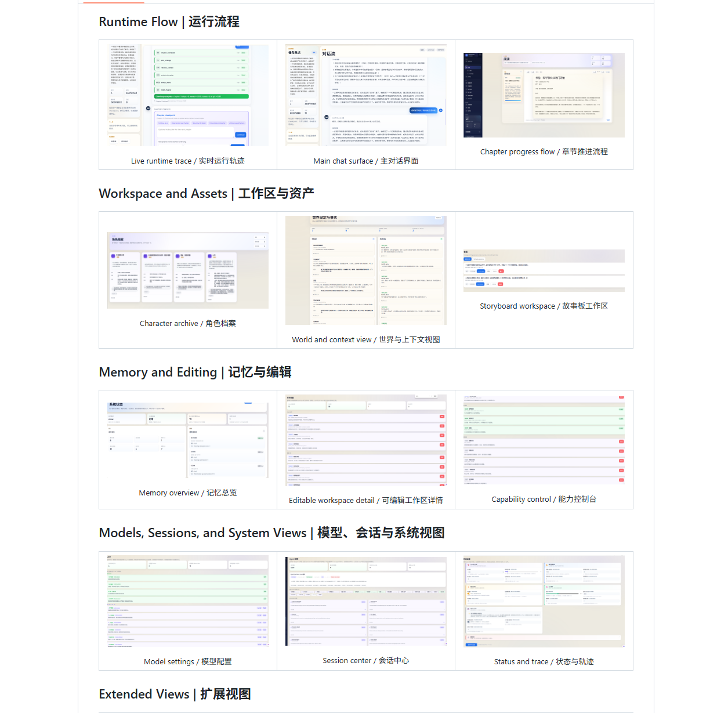
Task: View the Chapter progress flow thumbnail
Action: tap(544, 95)
